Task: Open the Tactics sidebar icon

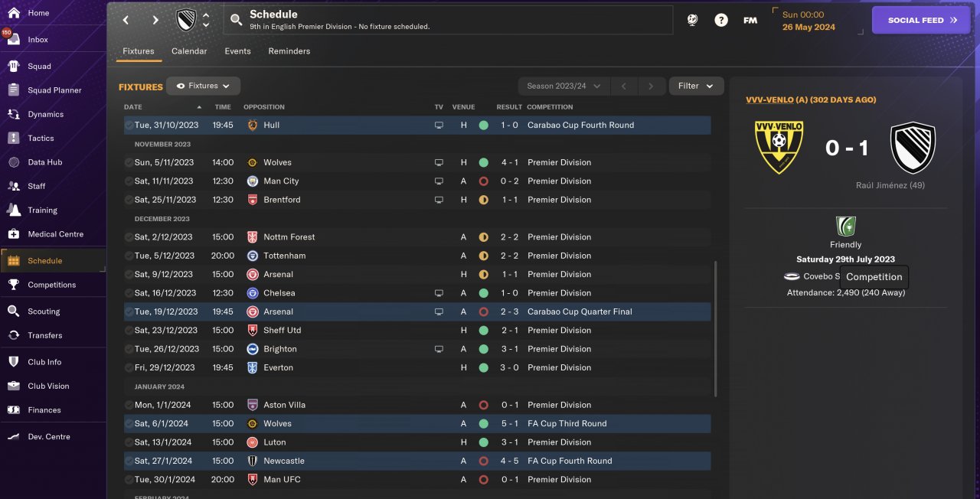Action: pos(14,139)
